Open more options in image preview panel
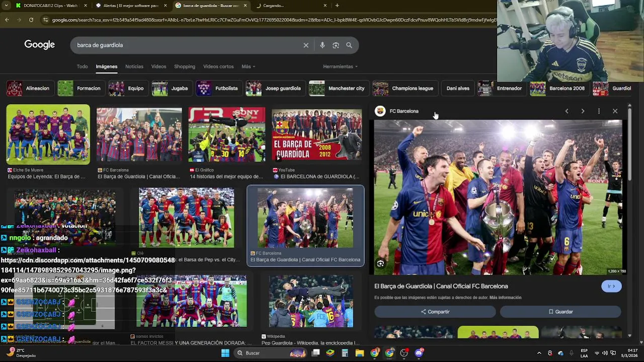 (x=599, y=111)
